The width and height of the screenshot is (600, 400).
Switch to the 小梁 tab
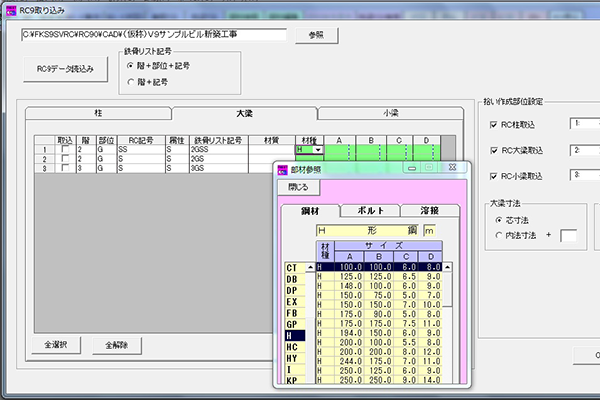point(391,113)
